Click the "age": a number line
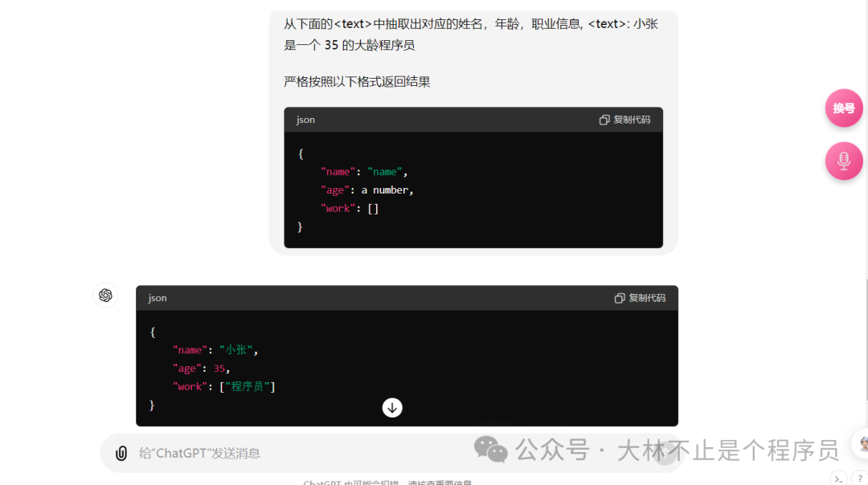868x485 pixels. tap(367, 190)
